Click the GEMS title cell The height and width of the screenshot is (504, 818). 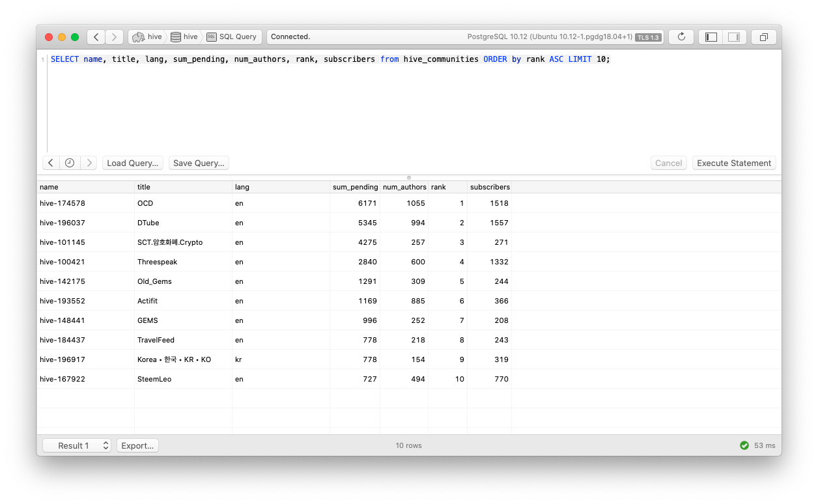coord(183,320)
